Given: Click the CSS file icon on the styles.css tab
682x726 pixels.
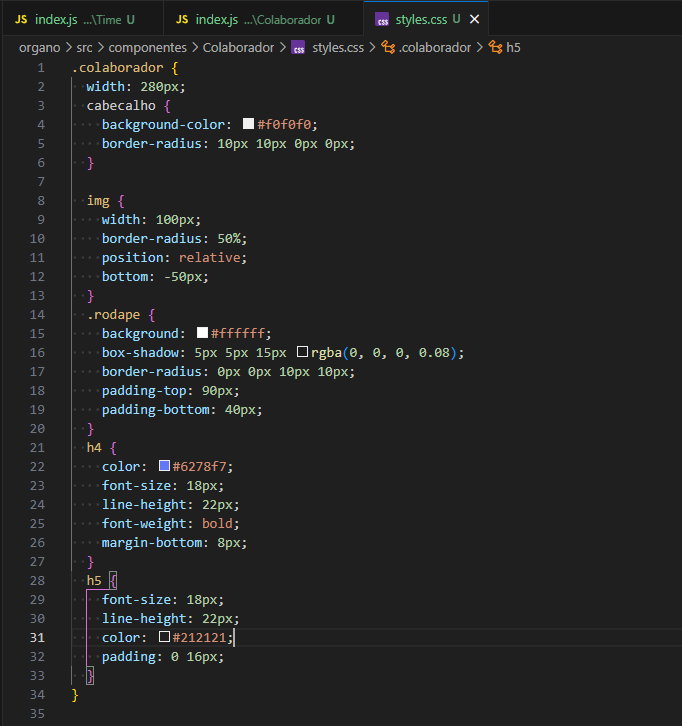Looking at the screenshot, I should coord(383,20).
